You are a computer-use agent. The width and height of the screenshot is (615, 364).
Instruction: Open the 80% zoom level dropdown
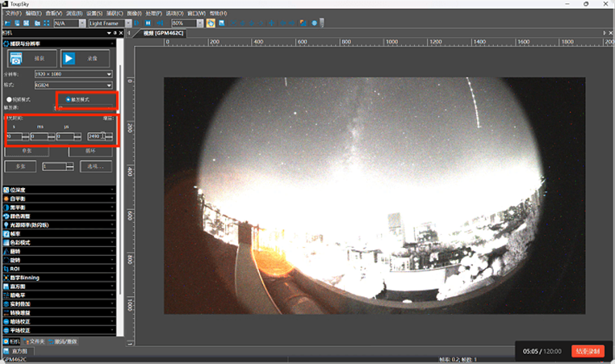click(187, 23)
